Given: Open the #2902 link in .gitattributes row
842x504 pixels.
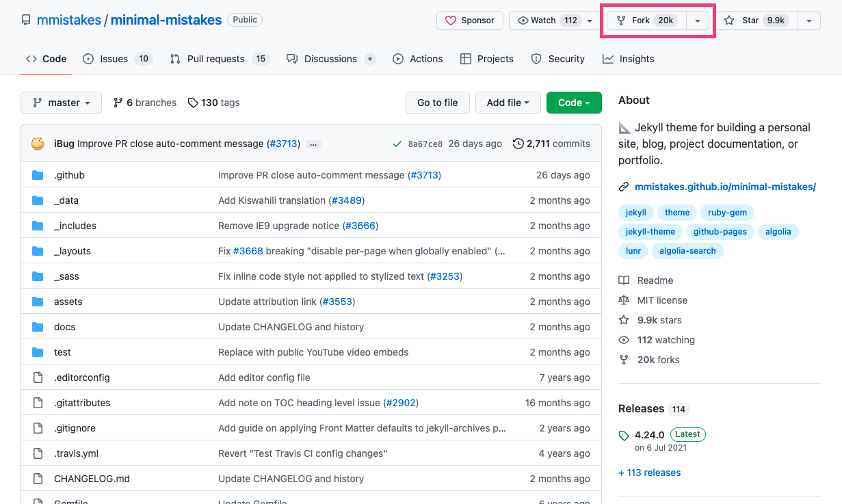Looking at the screenshot, I should [x=400, y=403].
